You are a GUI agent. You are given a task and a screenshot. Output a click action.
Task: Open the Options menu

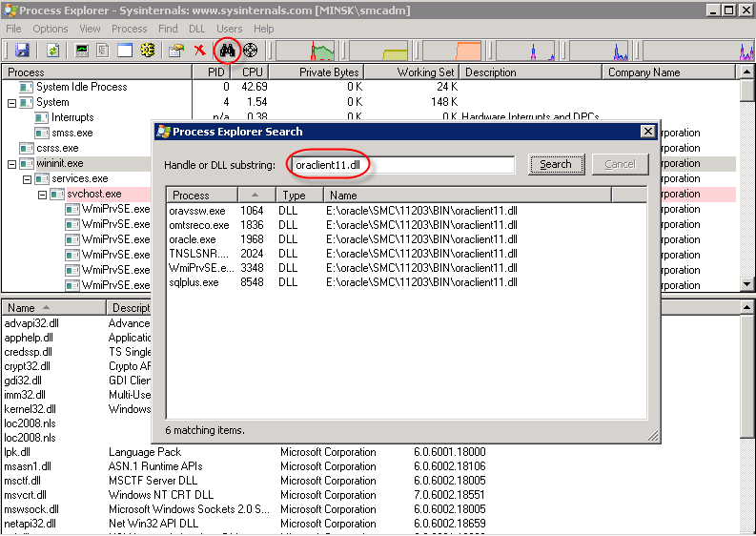click(51, 29)
